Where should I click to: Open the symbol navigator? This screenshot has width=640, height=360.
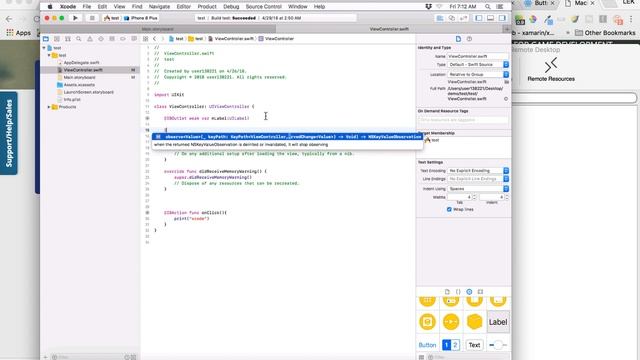68,39
